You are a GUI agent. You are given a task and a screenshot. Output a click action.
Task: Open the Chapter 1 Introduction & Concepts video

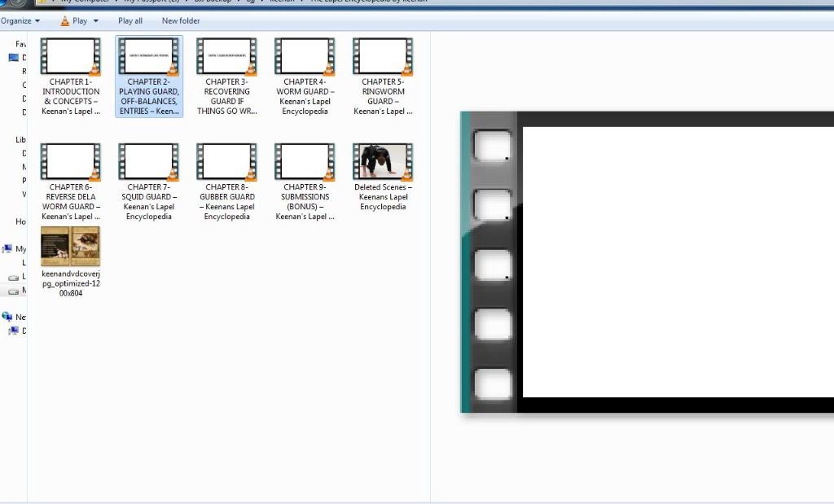point(71,57)
